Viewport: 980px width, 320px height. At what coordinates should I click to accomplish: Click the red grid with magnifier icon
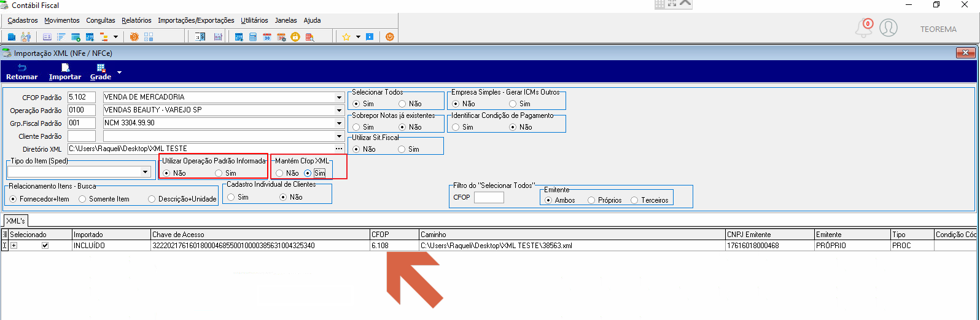(x=309, y=37)
